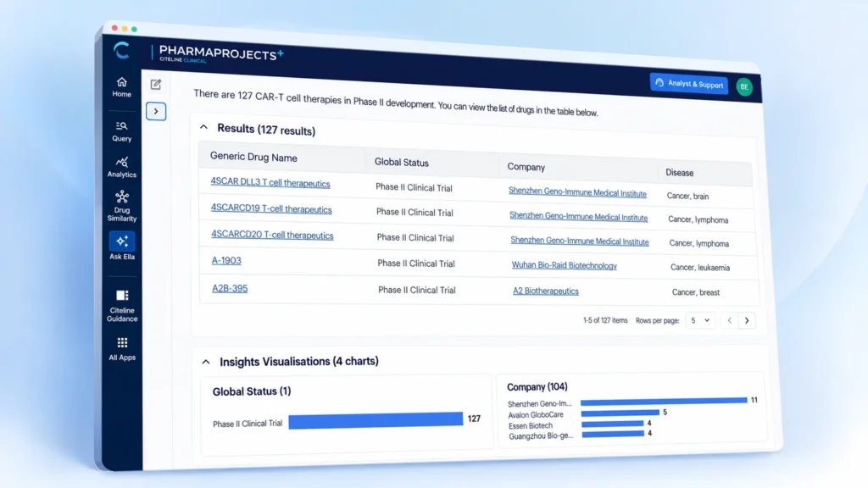Collapse Insights Visualisations section chevron
This screenshot has height=488, width=868.
tap(206, 362)
